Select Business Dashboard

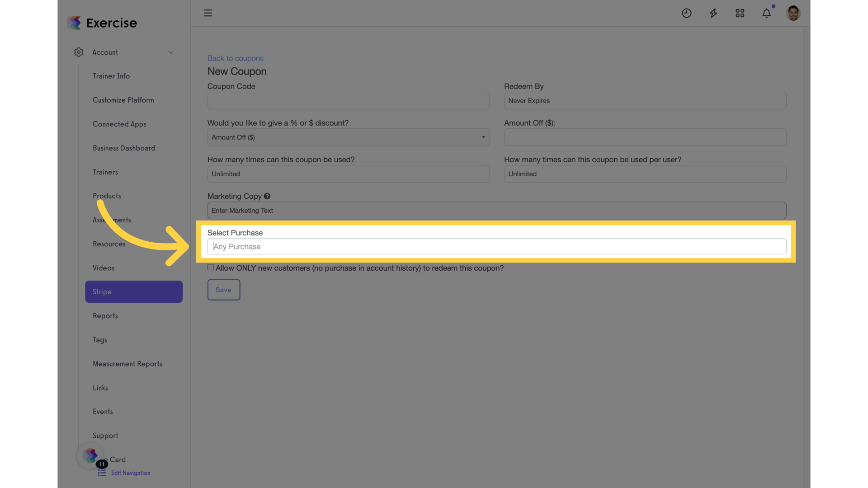(x=124, y=148)
